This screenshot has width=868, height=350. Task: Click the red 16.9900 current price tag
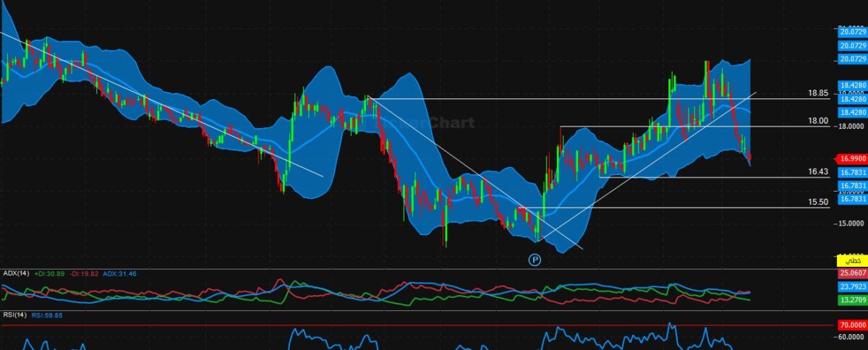coord(851,158)
